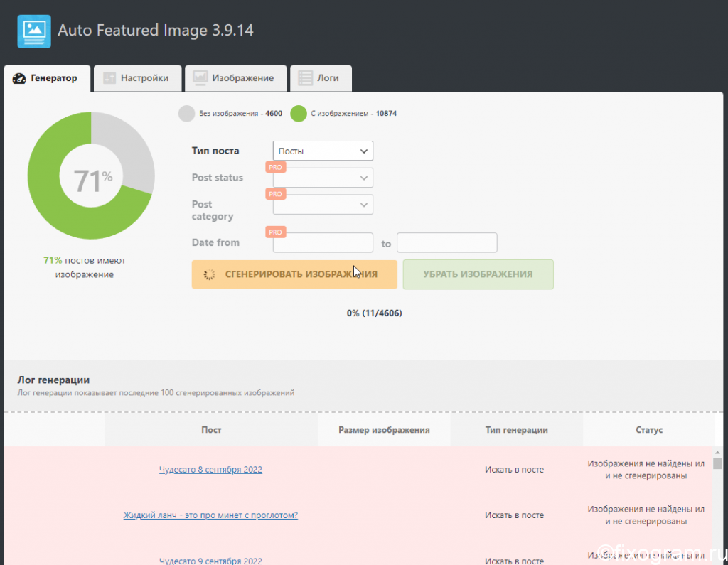728x565 pixels.
Task: Click Искать в посте in Жидкий ланч row
Action: click(515, 515)
